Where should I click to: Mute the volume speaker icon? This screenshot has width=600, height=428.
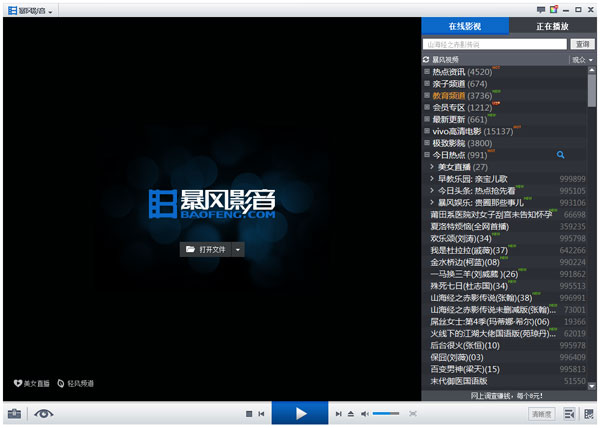[365, 414]
